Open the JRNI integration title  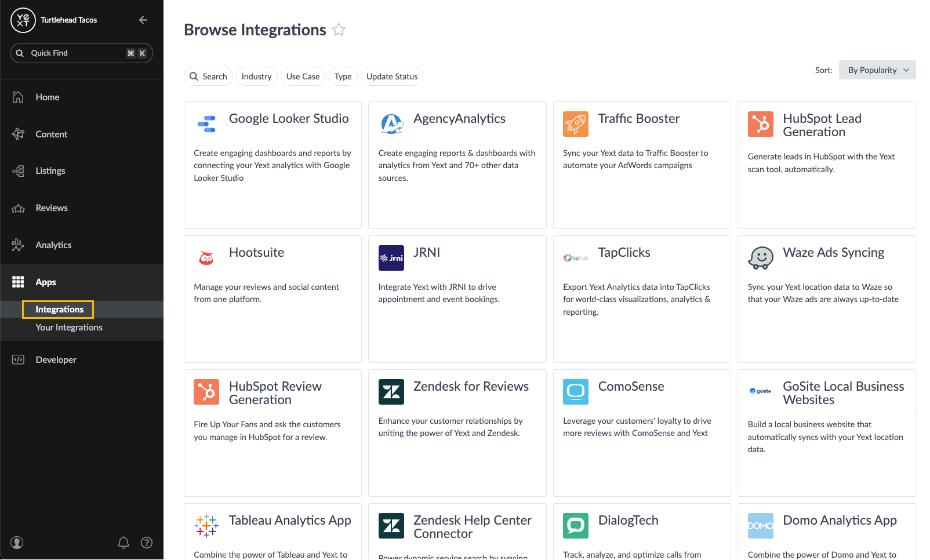[427, 253]
